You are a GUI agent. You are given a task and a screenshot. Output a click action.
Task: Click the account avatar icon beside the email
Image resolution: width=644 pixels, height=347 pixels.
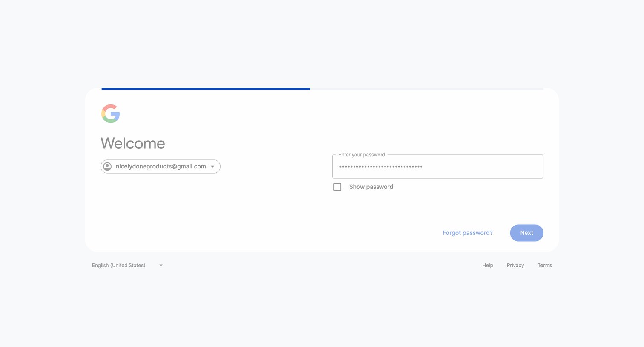click(107, 166)
